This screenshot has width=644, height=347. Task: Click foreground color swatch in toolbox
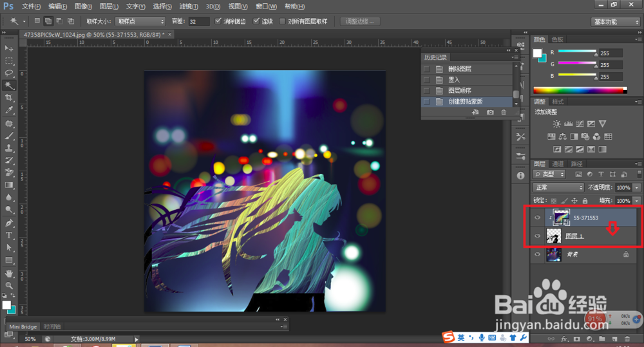coord(6,305)
